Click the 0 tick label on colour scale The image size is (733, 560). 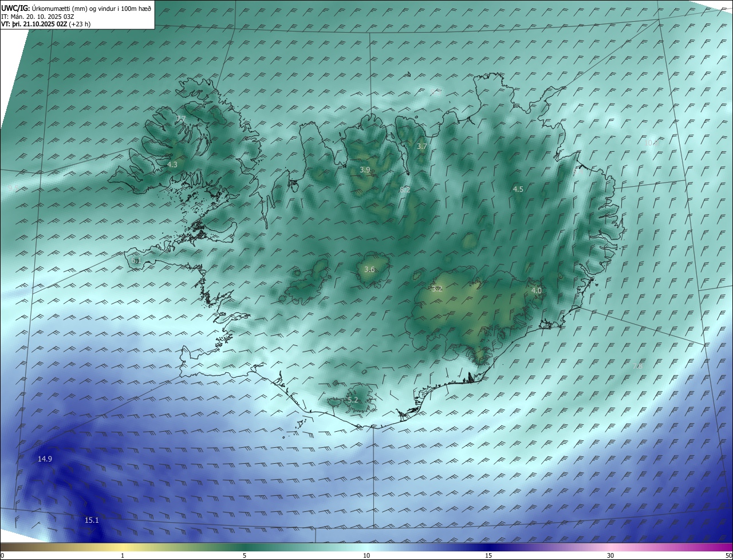tap(2, 555)
